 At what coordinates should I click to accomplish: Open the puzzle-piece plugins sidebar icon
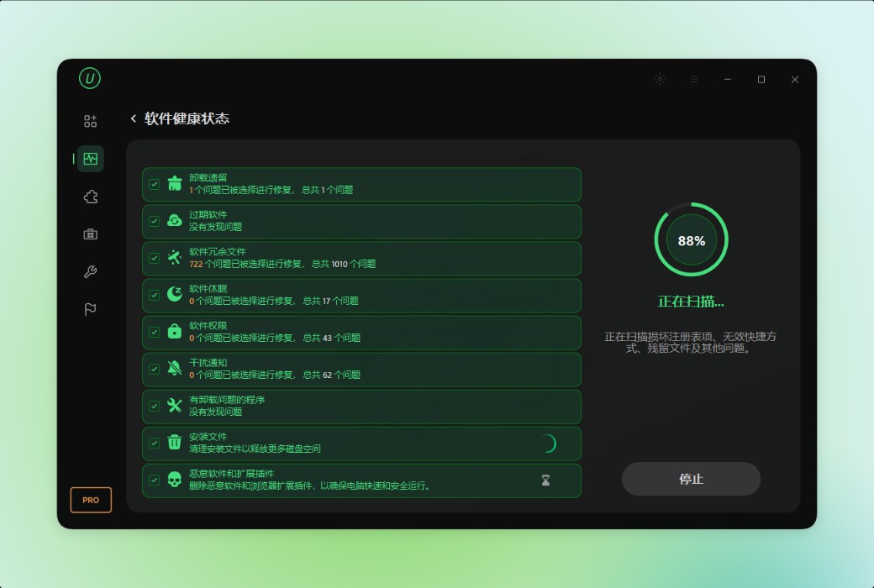coord(90,197)
